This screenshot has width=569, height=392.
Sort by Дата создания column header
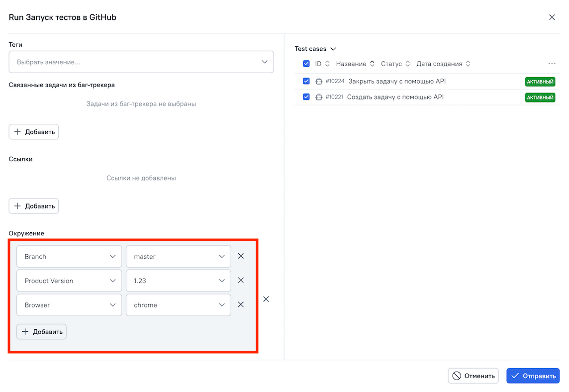(x=443, y=64)
